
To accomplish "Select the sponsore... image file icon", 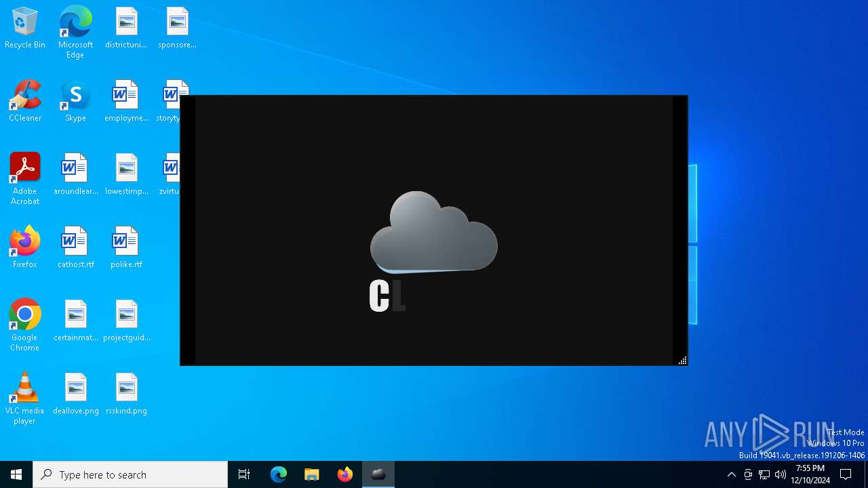I will pos(177,28).
